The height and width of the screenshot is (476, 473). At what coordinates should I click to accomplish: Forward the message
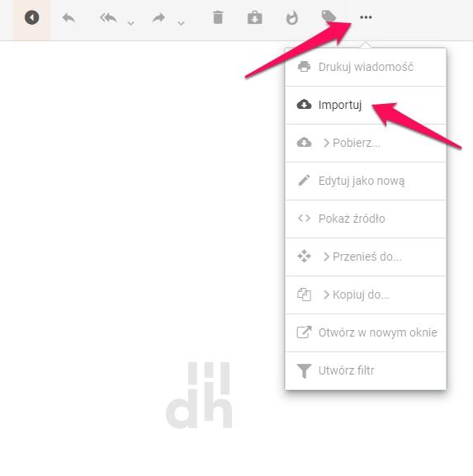[x=158, y=18]
